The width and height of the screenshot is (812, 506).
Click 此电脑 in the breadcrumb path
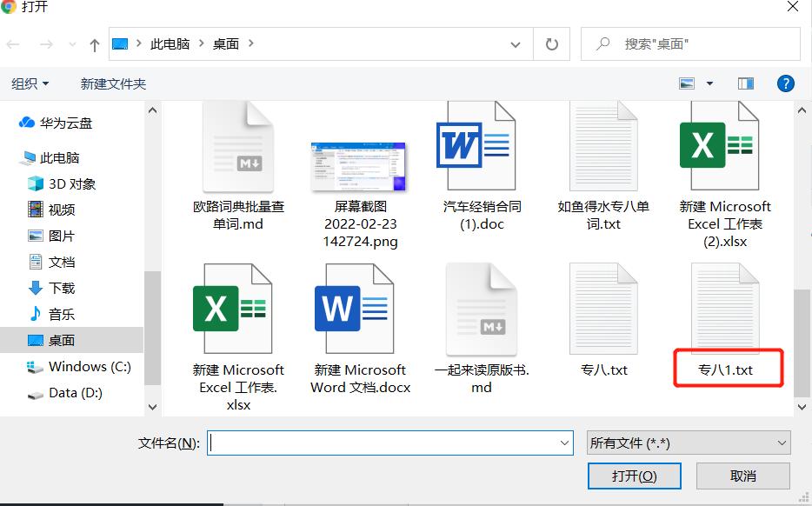click(x=169, y=43)
